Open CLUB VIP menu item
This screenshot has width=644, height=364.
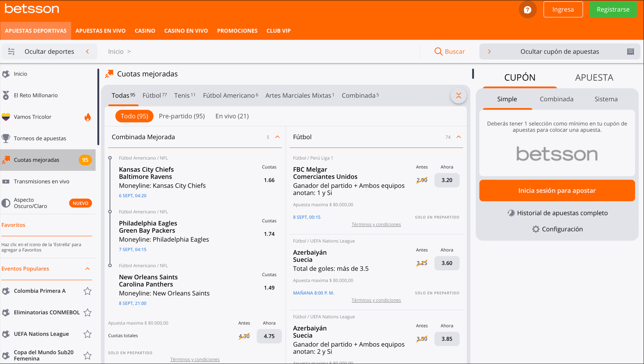click(x=279, y=31)
